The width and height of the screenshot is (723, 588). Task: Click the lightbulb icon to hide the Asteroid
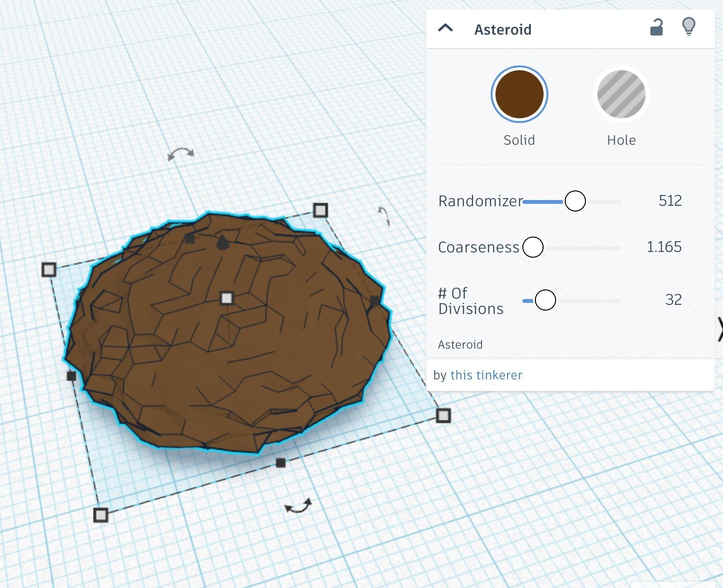tap(689, 27)
